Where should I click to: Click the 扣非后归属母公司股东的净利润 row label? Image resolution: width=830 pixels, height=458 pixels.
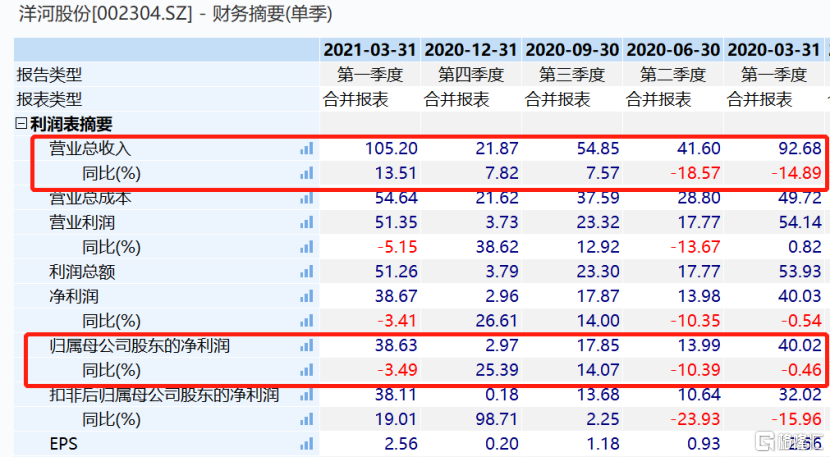pos(164,395)
